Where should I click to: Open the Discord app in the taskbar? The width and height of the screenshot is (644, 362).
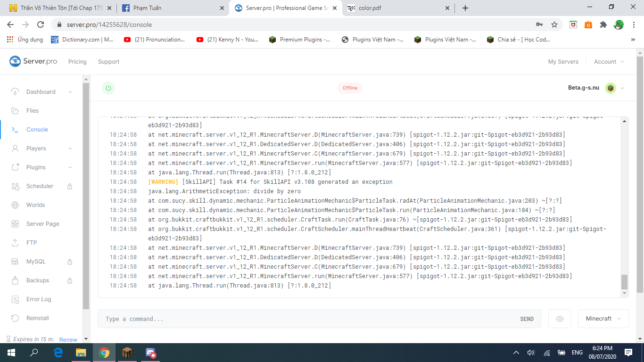pyautogui.click(x=150, y=353)
